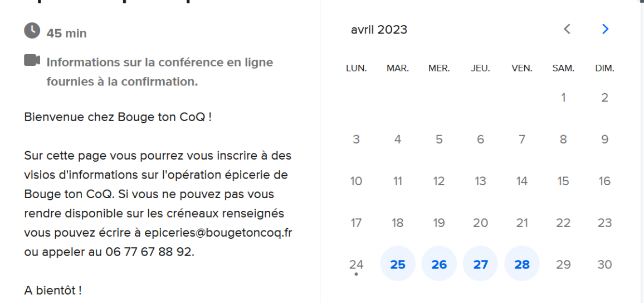644x303 pixels.
Task: Click the unavailable date 29
Action: [x=563, y=264]
